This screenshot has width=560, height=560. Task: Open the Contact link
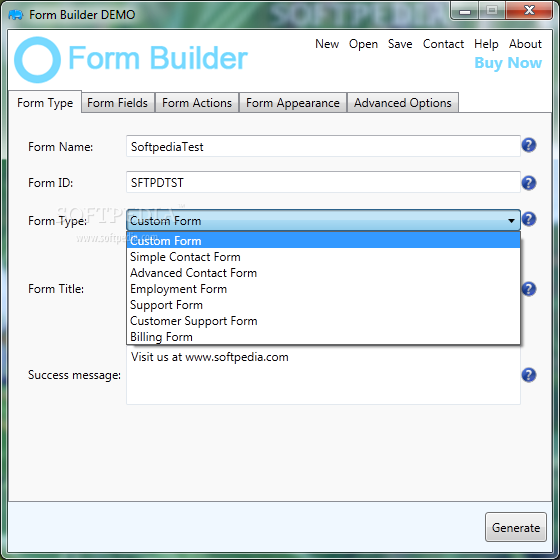point(443,44)
